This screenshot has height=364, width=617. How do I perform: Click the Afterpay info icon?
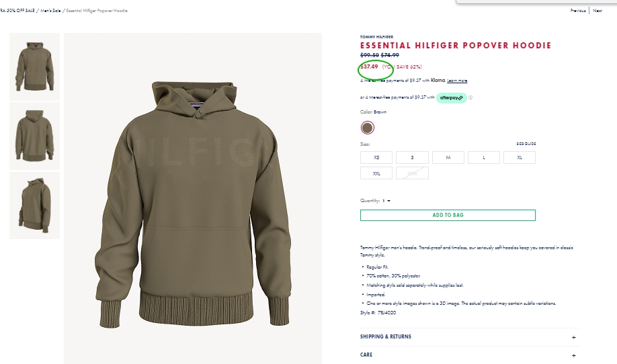pyautogui.click(x=471, y=97)
